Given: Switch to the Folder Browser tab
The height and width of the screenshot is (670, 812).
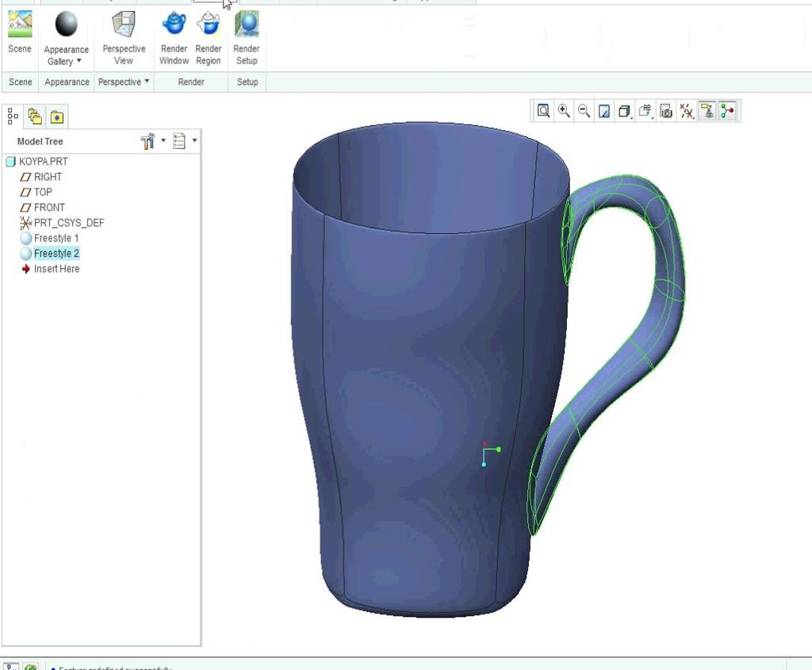Looking at the screenshot, I should [35, 117].
